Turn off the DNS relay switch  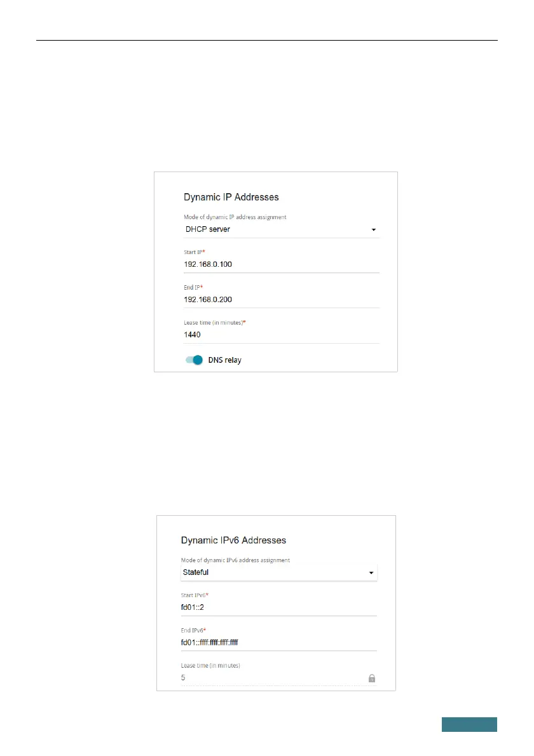195,360
